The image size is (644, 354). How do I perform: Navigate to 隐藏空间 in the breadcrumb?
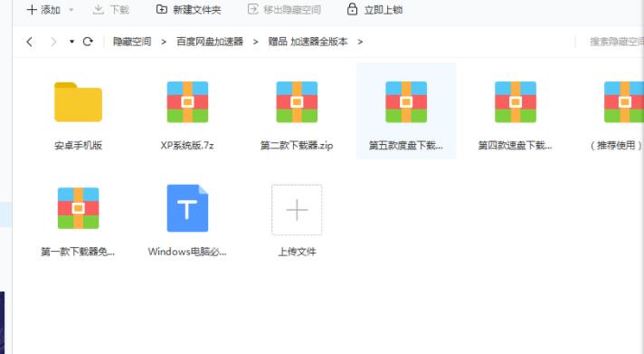click(x=132, y=42)
